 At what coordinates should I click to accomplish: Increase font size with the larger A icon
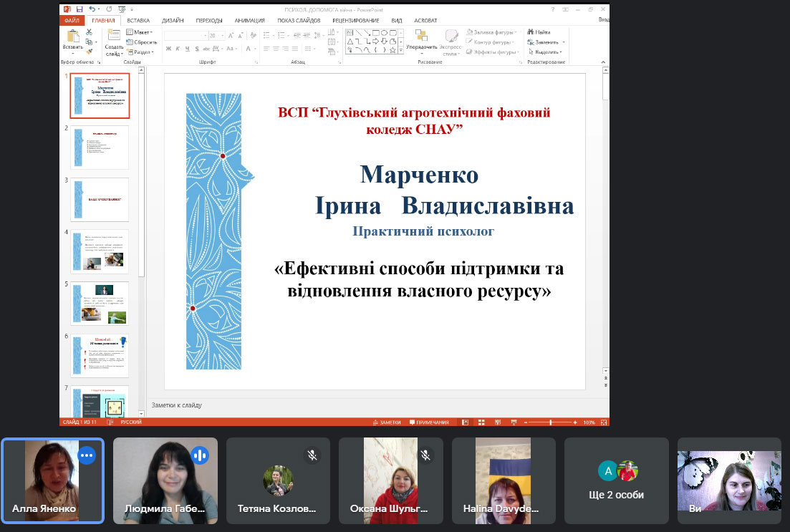pyautogui.click(x=231, y=36)
